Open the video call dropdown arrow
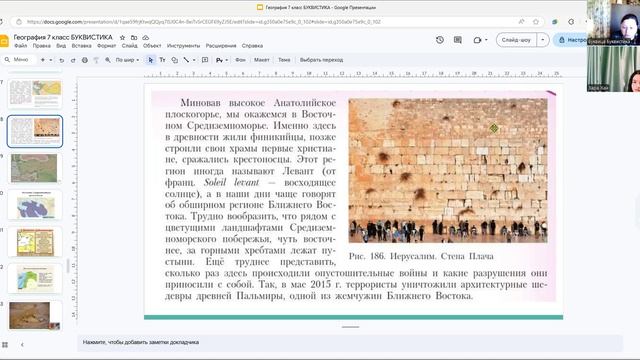 [x=486, y=40]
